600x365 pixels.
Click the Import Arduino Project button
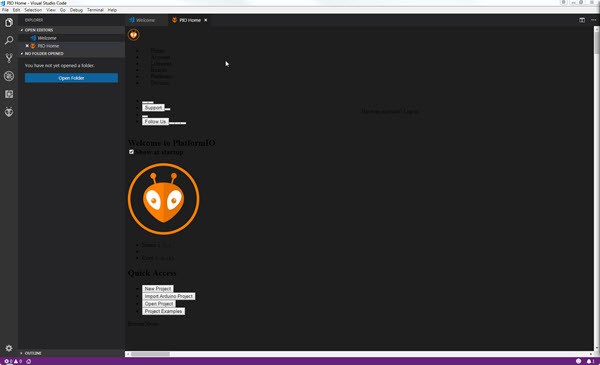[x=168, y=296]
